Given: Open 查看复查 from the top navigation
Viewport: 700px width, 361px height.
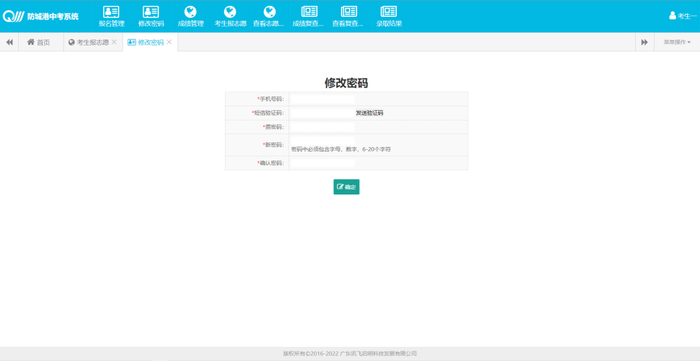Looking at the screenshot, I should 349,17.
